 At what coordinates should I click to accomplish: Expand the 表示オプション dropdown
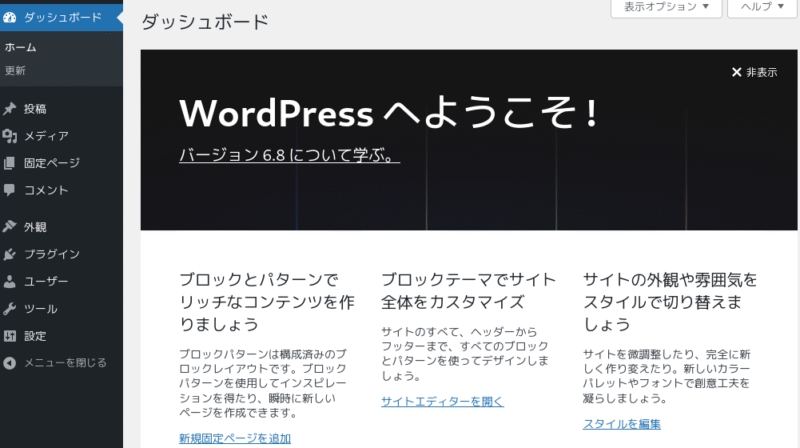[x=666, y=8]
